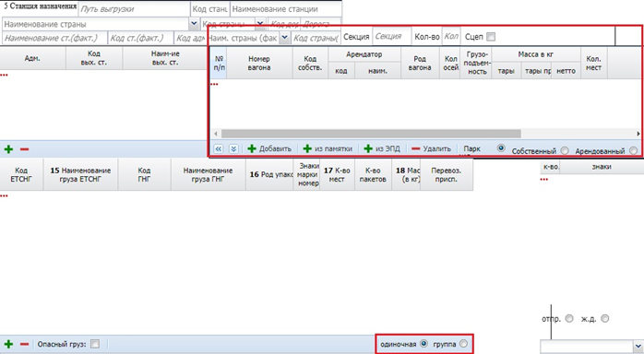Enable the Опасный груз checkbox
Viewport: 644px width, 354px height.
95,344
